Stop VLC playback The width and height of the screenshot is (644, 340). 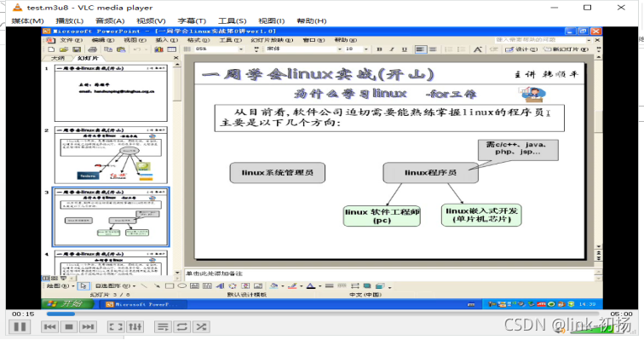click(x=69, y=327)
